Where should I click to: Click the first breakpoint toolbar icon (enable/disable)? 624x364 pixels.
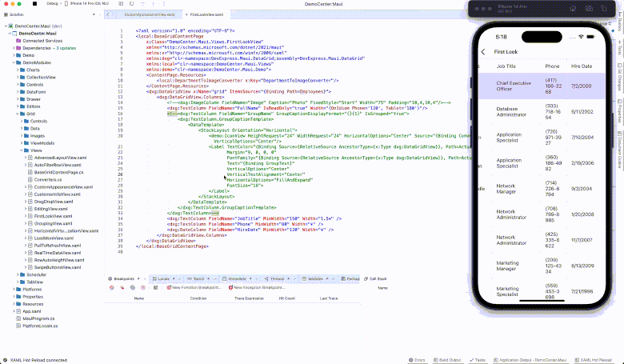pyautogui.click(x=112, y=288)
